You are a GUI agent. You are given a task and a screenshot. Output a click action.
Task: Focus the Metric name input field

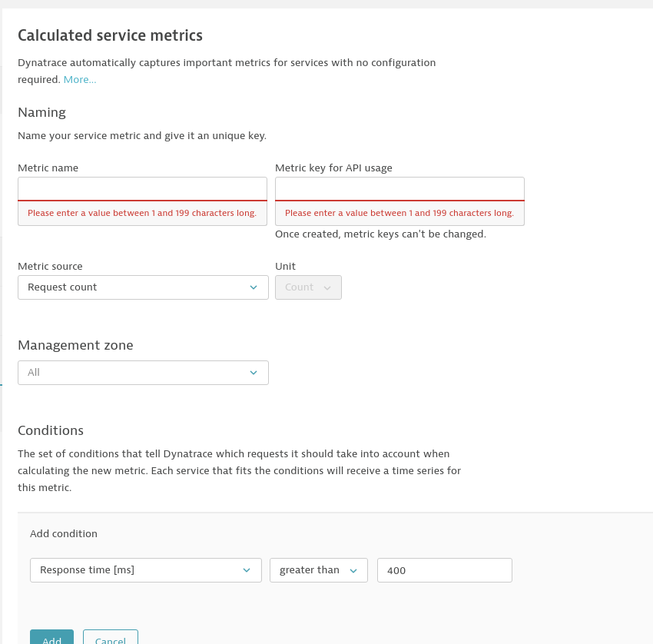[x=142, y=189]
